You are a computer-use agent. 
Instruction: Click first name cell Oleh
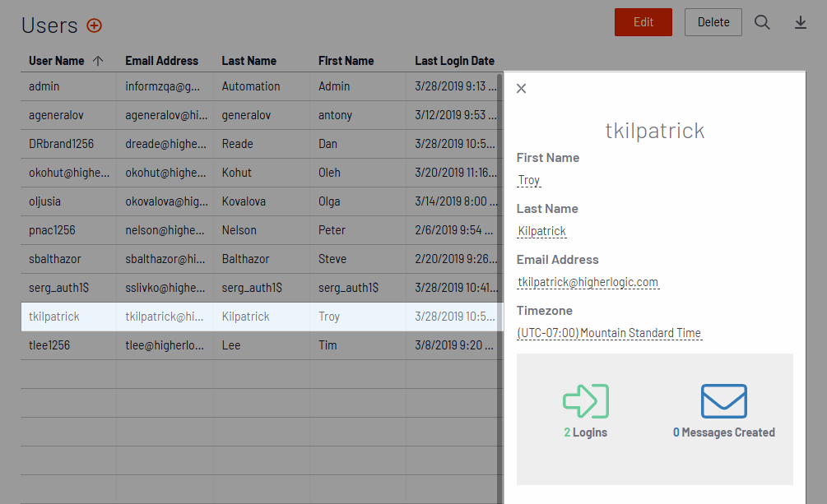(x=358, y=173)
